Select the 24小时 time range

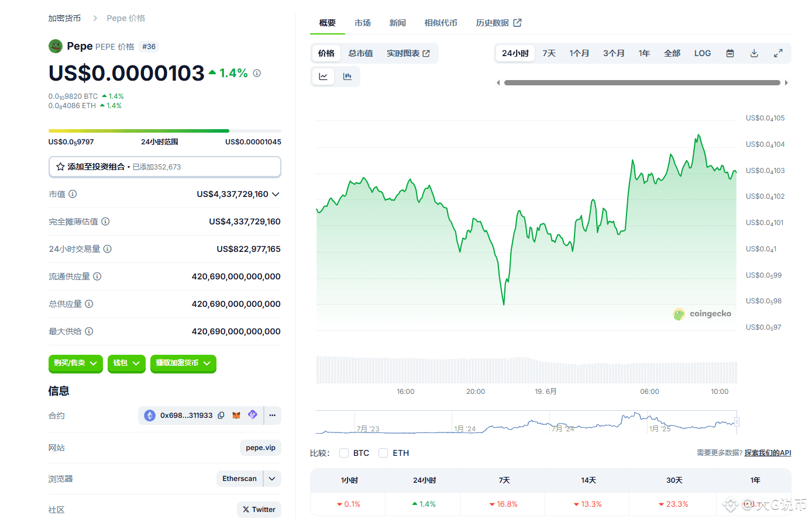click(x=515, y=53)
